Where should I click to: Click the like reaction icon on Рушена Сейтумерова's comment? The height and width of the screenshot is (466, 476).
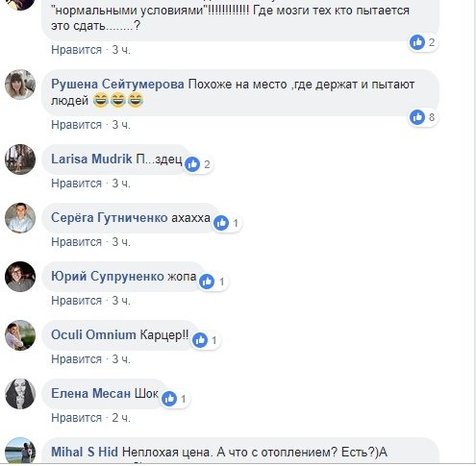point(417,117)
